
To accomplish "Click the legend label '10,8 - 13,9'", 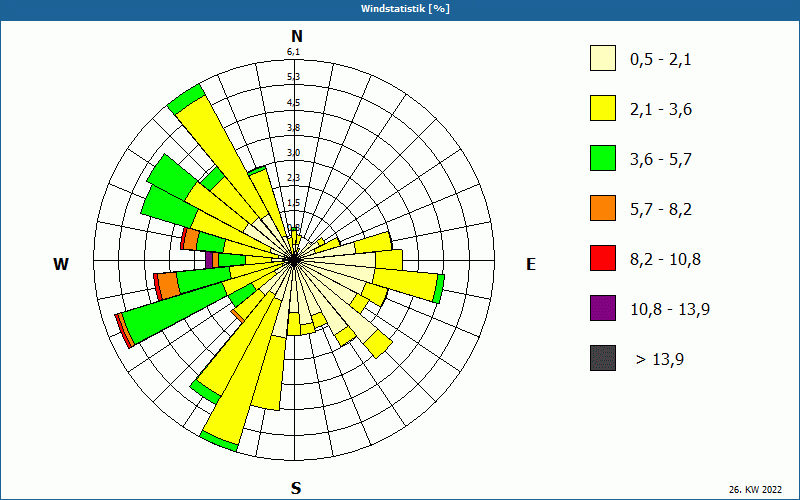I will tap(670, 310).
